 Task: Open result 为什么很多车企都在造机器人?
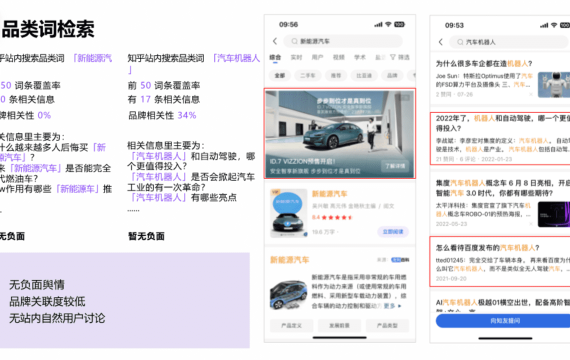(484, 64)
